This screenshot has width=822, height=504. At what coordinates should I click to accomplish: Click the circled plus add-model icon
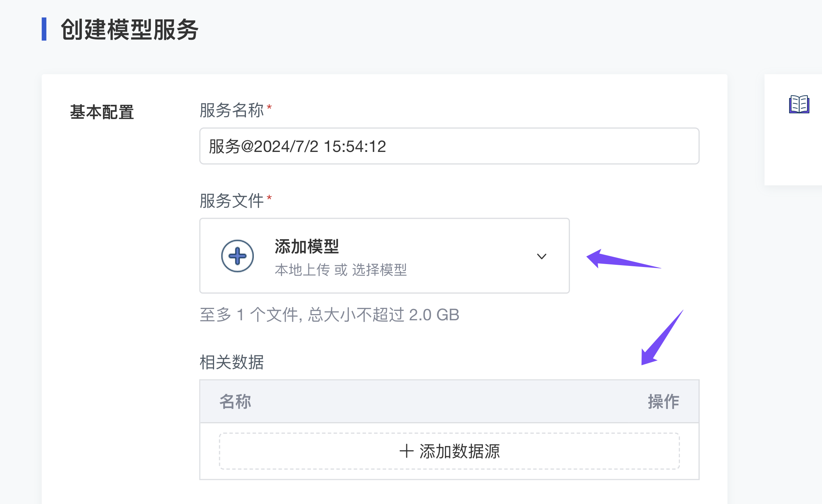pos(237,256)
